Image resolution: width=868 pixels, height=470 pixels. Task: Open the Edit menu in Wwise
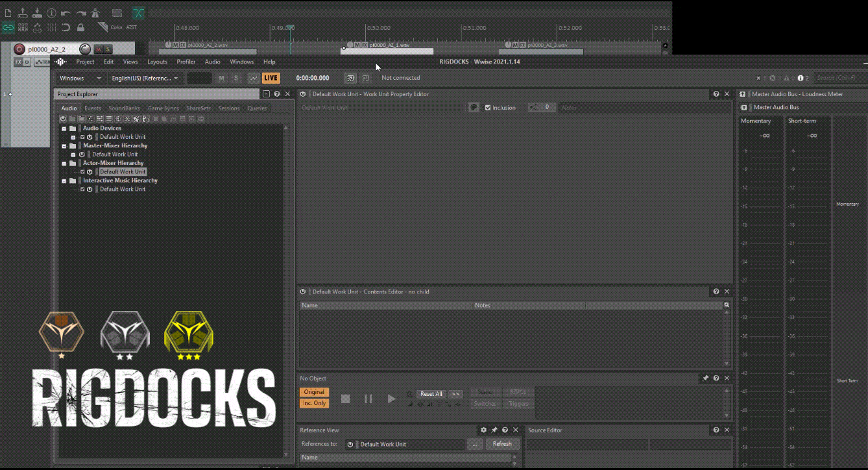(108, 62)
